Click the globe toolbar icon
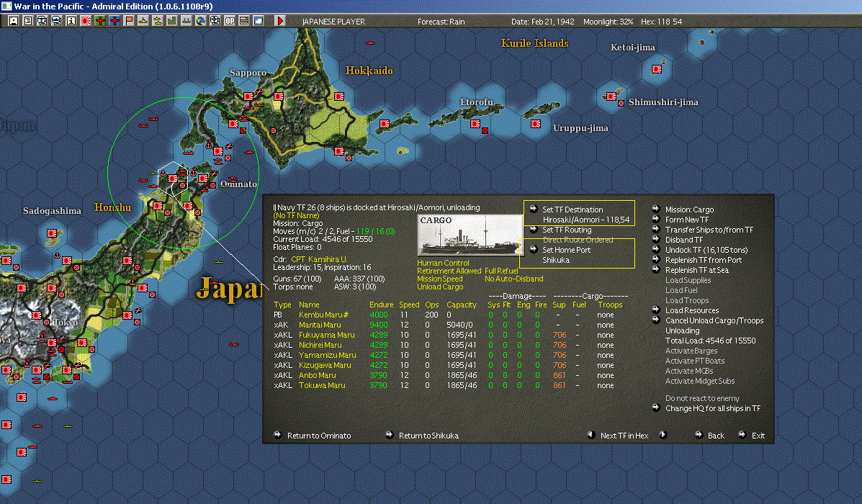 click(x=201, y=21)
